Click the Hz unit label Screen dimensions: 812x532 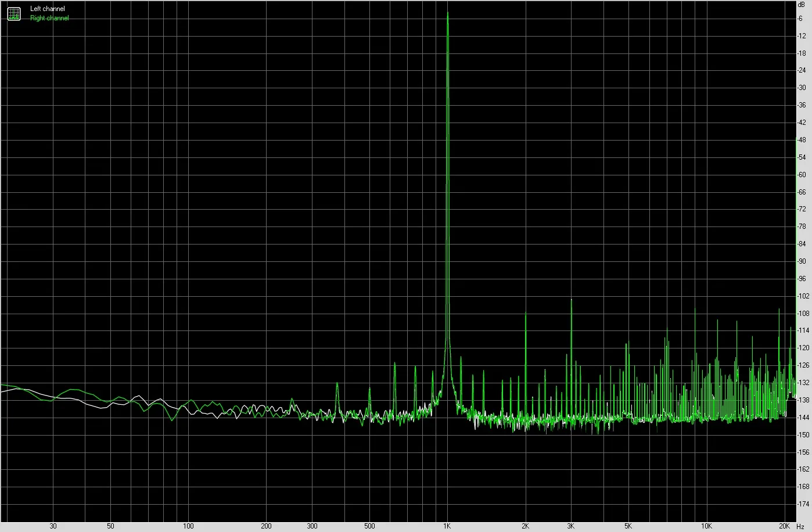point(800,527)
